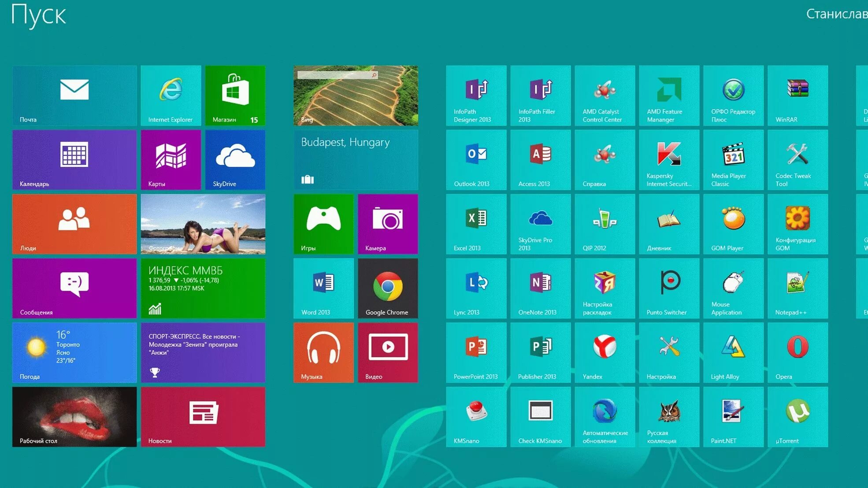Launch ОРФО Редактор Плюс
Image resolution: width=868 pixels, height=488 pixels.
[x=734, y=96]
